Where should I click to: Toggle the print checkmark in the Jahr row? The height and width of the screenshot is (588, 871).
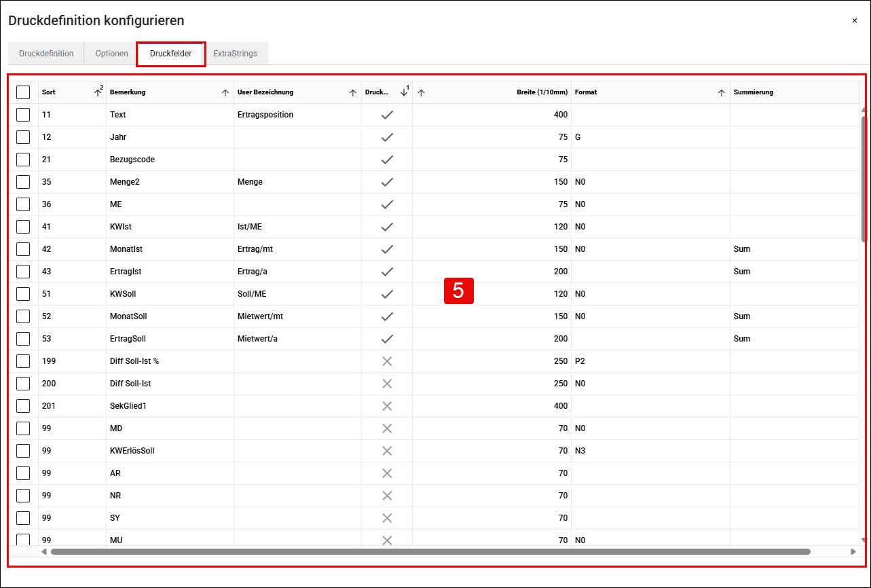coord(387,137)
